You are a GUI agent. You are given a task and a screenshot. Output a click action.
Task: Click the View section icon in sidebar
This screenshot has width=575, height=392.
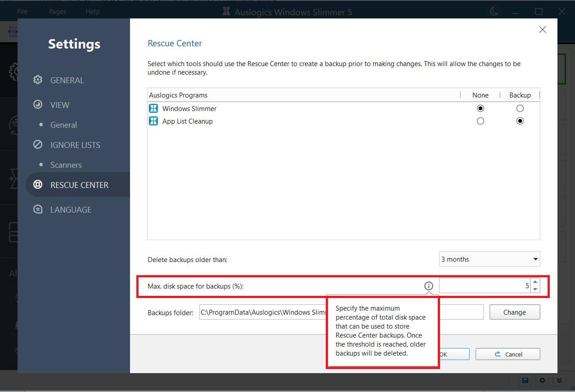38,104
